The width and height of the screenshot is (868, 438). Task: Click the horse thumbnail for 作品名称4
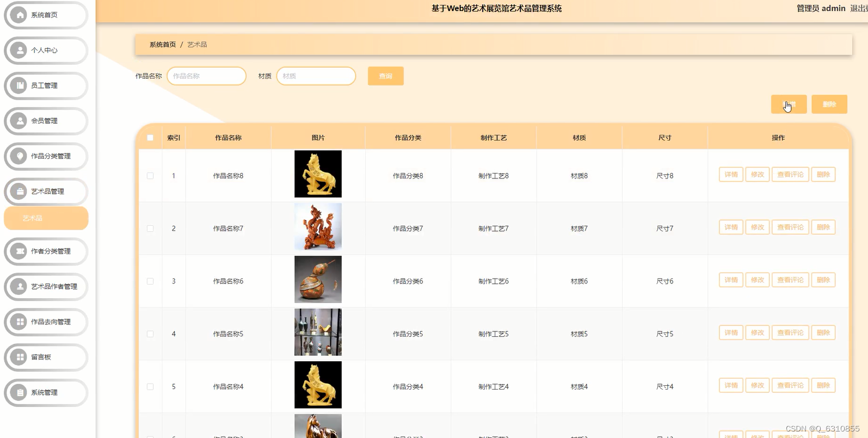318,385
